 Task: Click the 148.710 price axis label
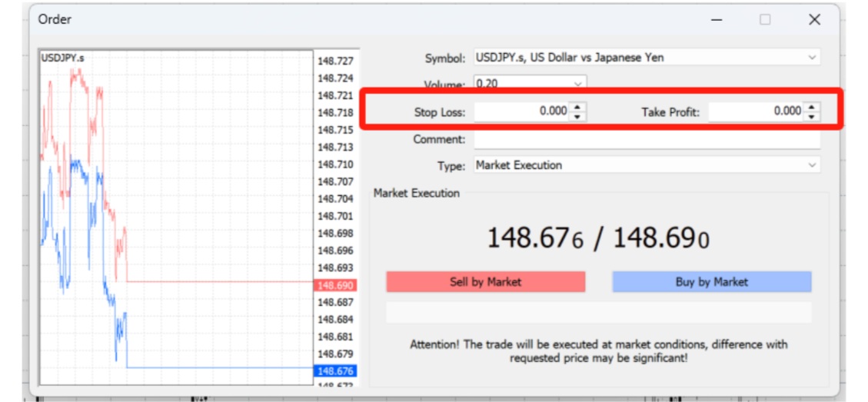(335, 164)
